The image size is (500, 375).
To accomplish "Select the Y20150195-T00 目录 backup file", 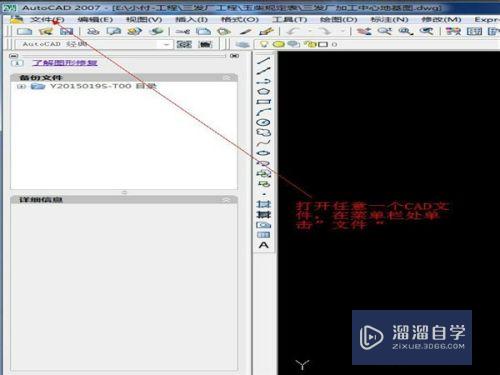I will 103,86.
